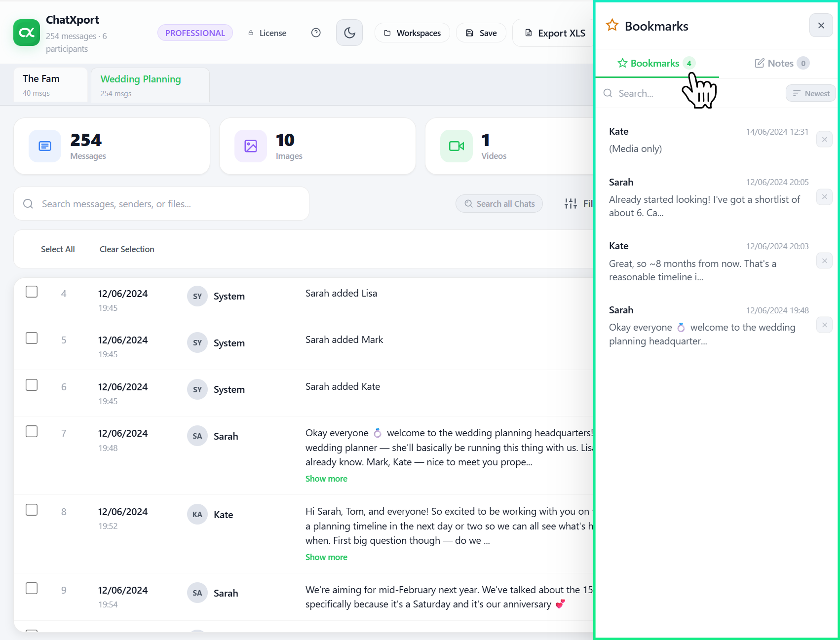Click the Messages stat icon
This screenshot has height=640, width=840.
(45, 146)
